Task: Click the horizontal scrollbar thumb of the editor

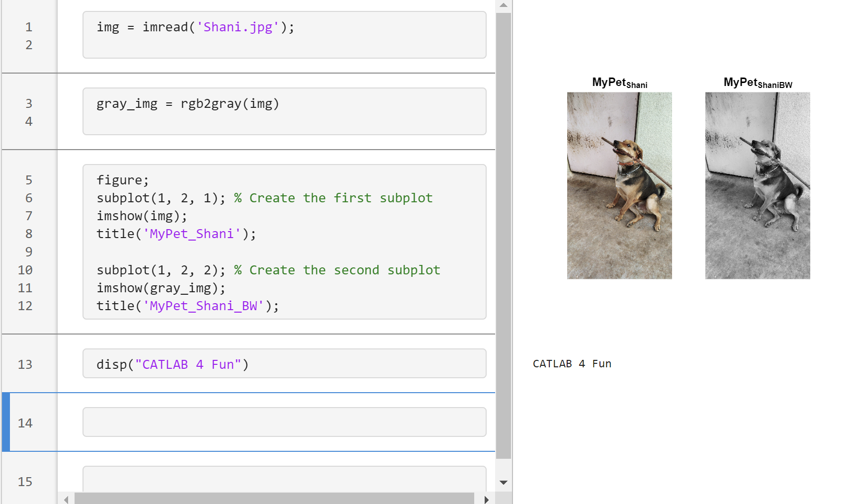Action: coord(274,499)
